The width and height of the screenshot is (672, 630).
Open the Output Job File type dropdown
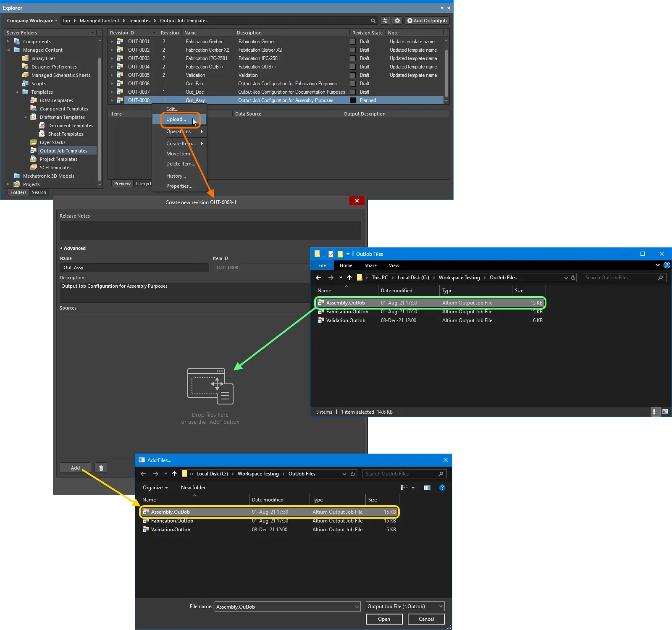click(405, 606)
